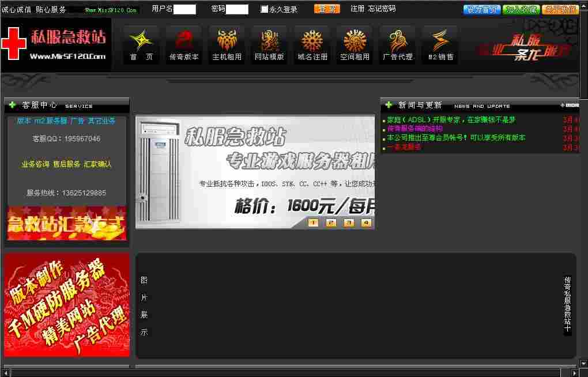Enable the 永久登录 checkbox
The width and height of the screenshot is (588, 377).
pos(265,9)
